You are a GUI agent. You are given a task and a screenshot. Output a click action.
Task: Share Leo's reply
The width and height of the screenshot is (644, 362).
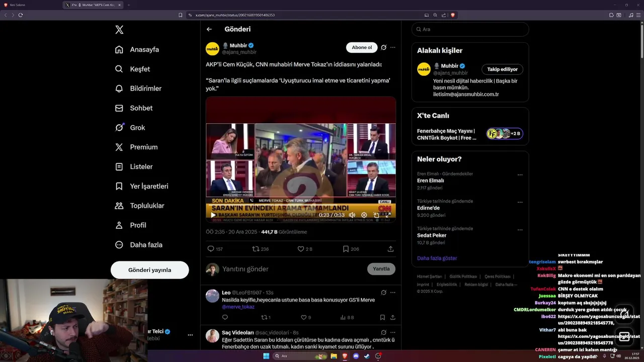point(393,317)
